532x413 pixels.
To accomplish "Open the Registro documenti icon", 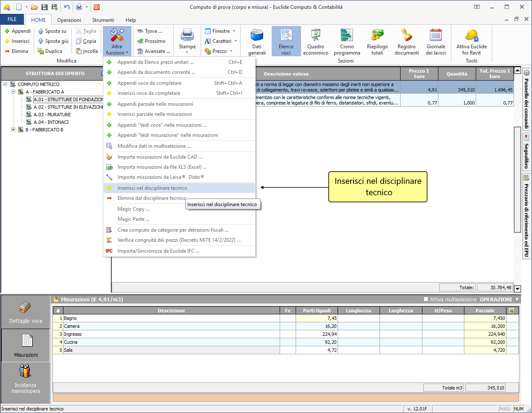I will pos(406,42).
